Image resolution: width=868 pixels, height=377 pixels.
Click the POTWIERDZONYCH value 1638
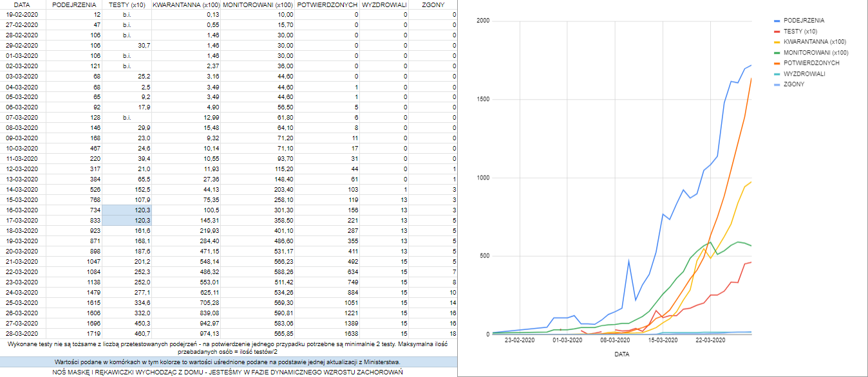pos(350,334)
